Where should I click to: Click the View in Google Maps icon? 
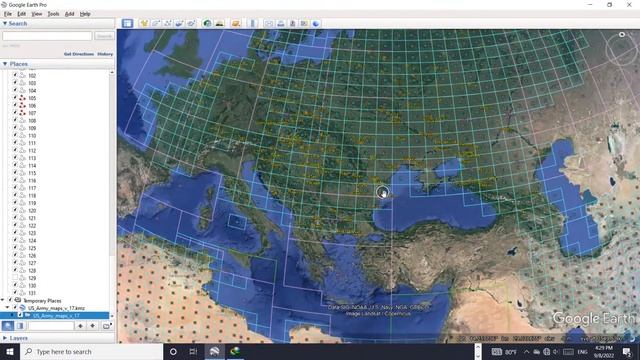[304, 23]
